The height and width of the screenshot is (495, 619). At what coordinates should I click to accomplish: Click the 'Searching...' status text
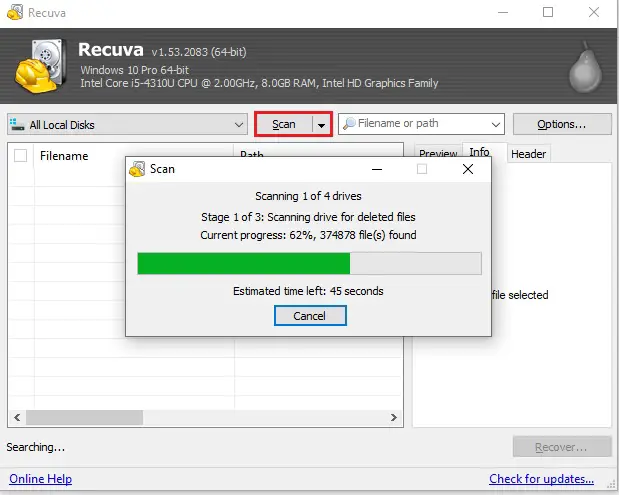click(36, 447)
